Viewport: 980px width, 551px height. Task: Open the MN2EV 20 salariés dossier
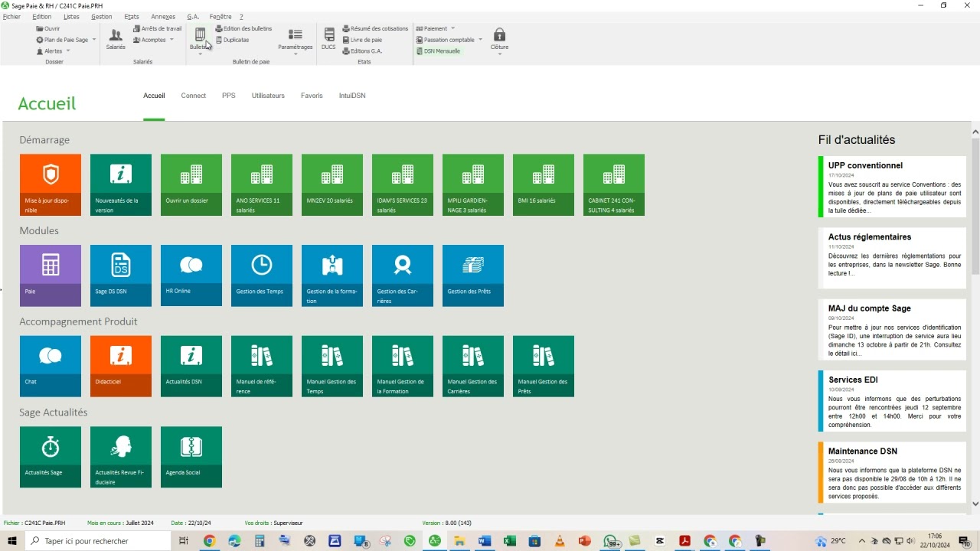pyautogui.click(x=332, y=184)
